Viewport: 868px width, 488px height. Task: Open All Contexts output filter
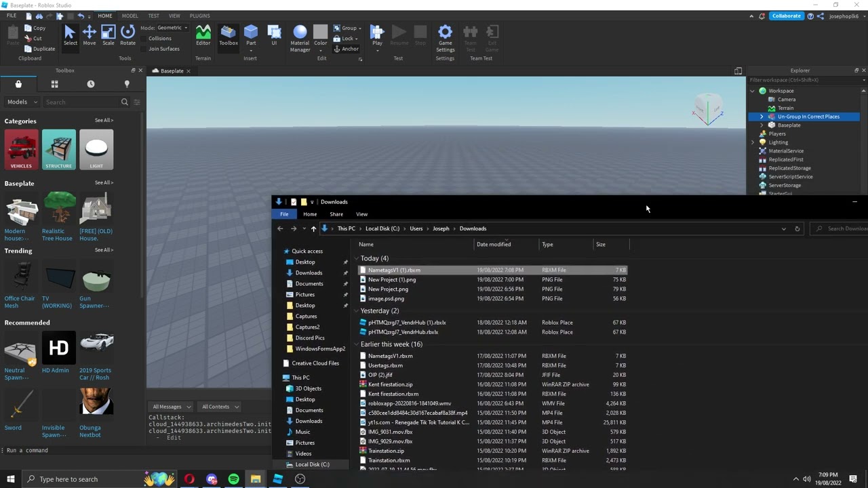point(220,407)
